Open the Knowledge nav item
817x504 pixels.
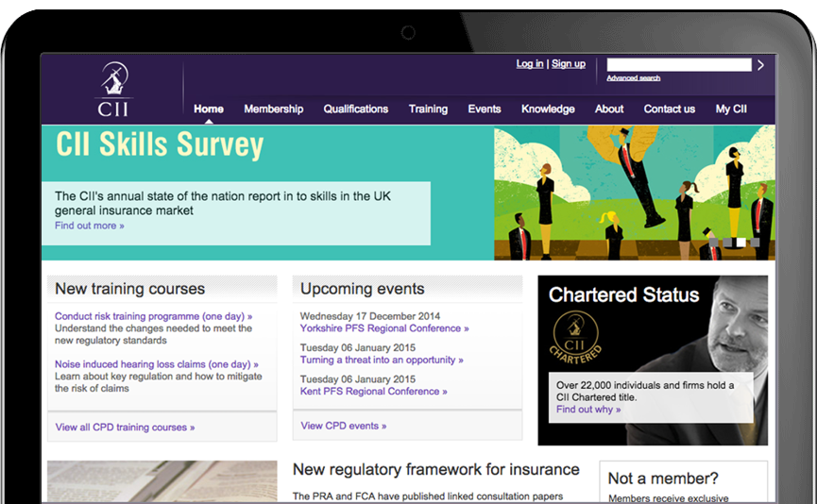[548, 109]
